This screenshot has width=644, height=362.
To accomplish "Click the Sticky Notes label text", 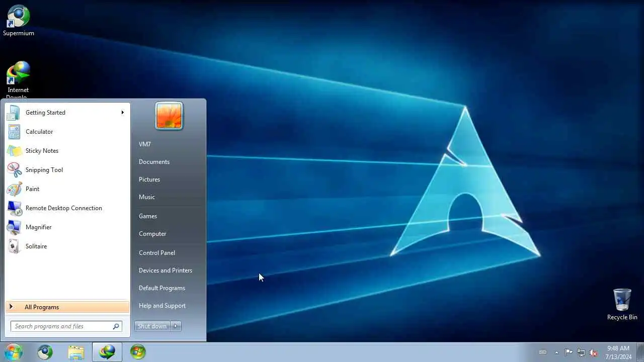I will (x=42, y=151).
